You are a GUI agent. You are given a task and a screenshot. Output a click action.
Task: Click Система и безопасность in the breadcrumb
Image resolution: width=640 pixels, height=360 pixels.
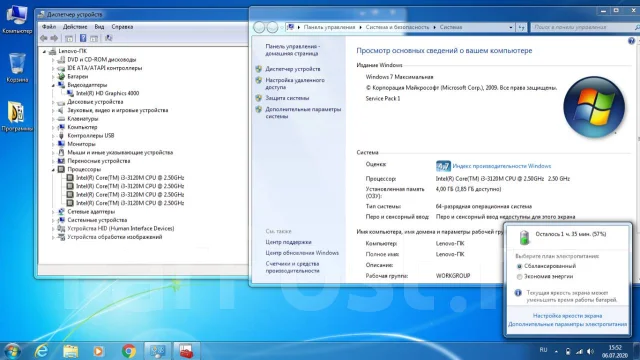click(397, 27)
